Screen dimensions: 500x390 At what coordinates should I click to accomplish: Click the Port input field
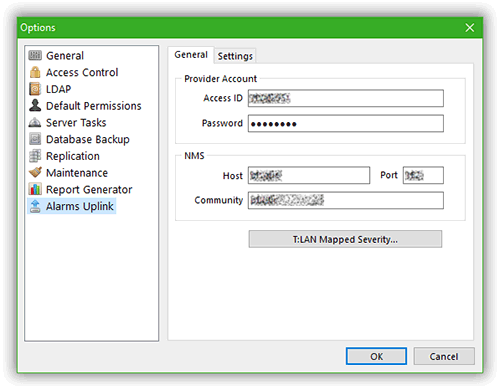[423, 175]
